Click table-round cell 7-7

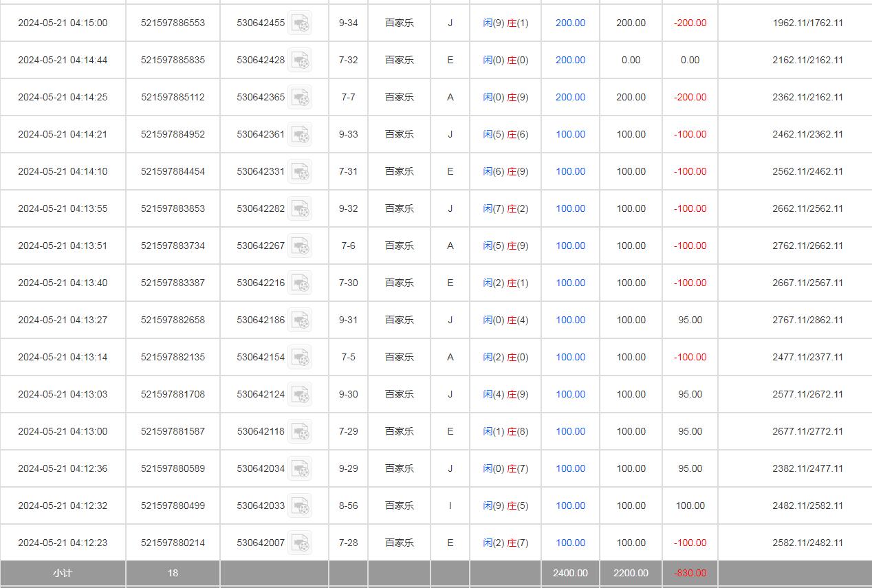click(x=348, y=97)
